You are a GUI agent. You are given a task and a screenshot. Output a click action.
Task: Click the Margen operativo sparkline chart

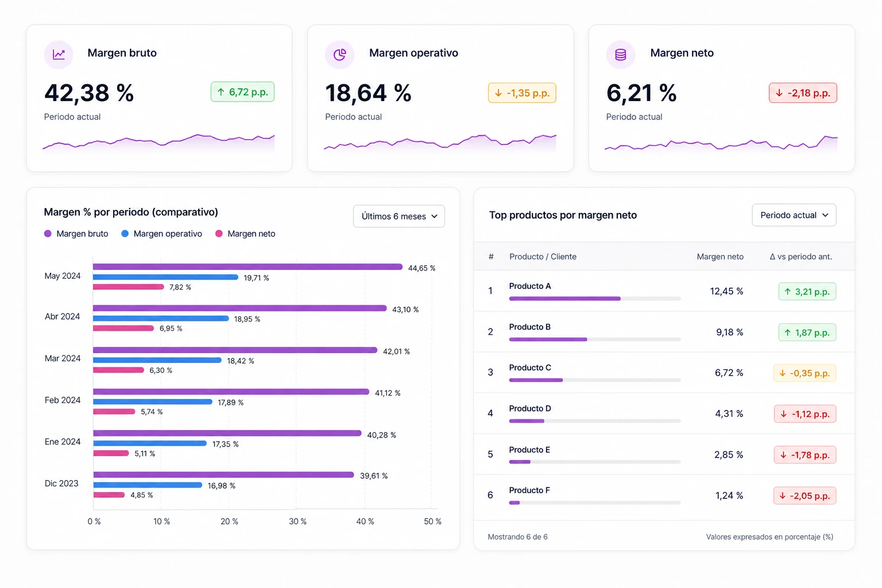click(x=440, y=142)
